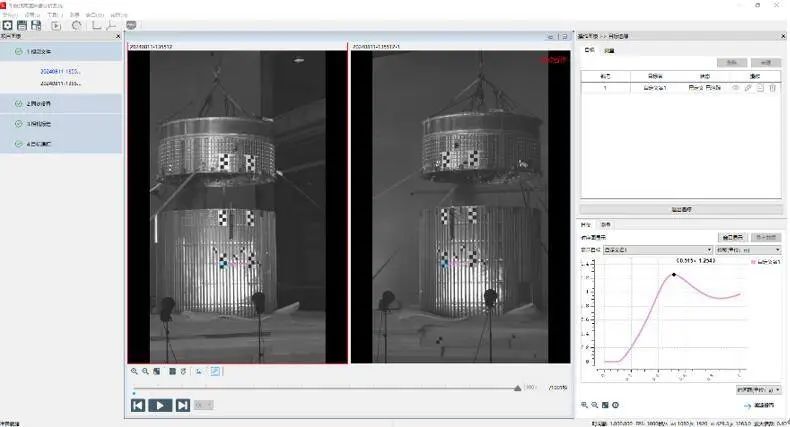Select left camera view 20240811-135512
Image resolution: width=790 pixels, height=427 pixels.
click(x=237, y=206)
